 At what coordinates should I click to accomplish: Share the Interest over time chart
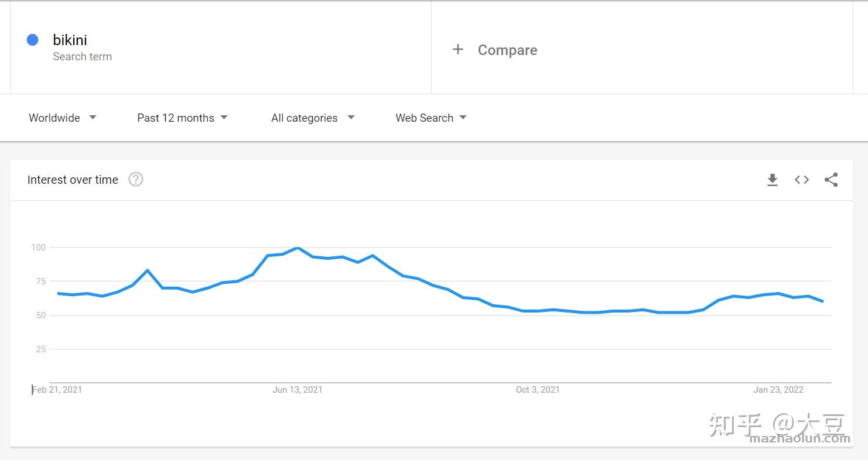(x=831, y=180)
